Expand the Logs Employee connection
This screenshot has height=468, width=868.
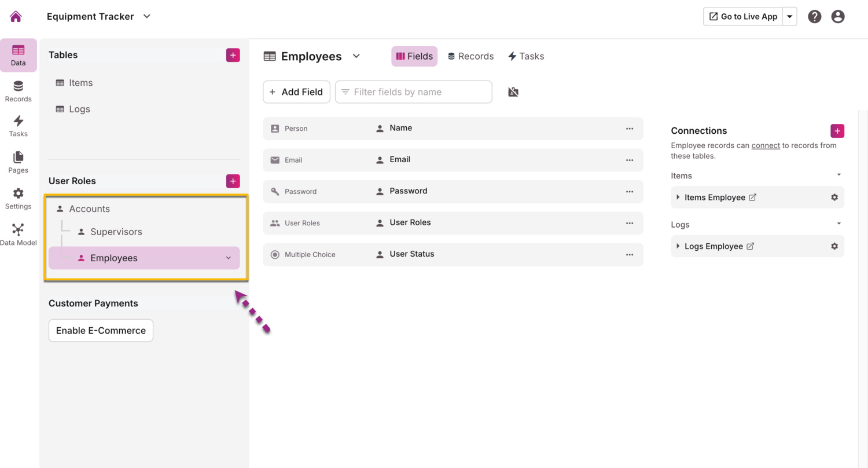coord(678,246)
